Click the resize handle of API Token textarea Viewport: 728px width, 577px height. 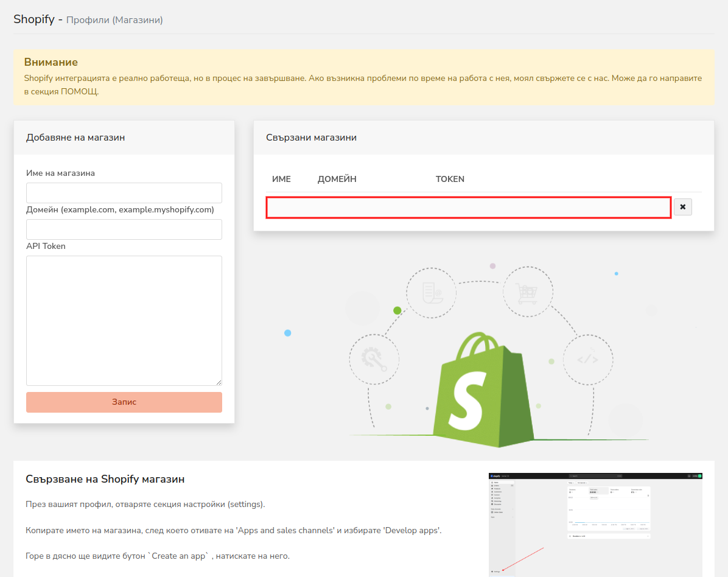(219, 382)
